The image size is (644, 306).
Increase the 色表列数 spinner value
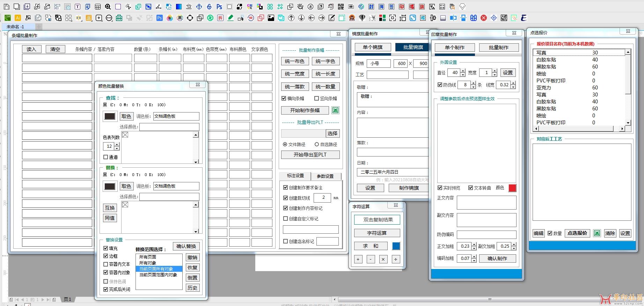pos(117,145)
